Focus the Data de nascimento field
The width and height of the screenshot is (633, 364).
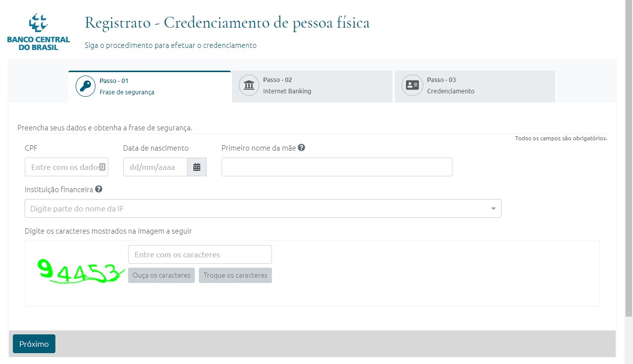(x=155, y=167)
